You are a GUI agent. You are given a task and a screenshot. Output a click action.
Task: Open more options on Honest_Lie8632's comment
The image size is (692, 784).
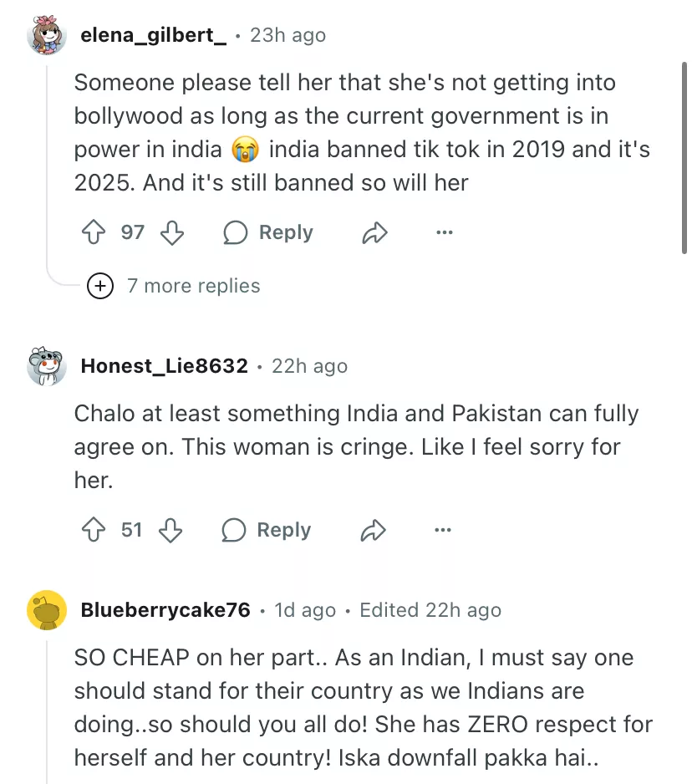pyautogui.click(x=443, y=530)
